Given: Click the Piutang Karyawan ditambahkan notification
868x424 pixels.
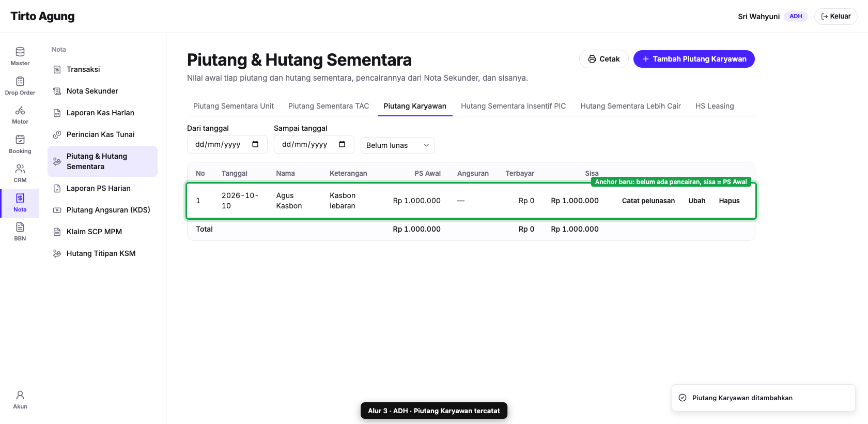Looking at the screenshot, I should click(764, 398).
